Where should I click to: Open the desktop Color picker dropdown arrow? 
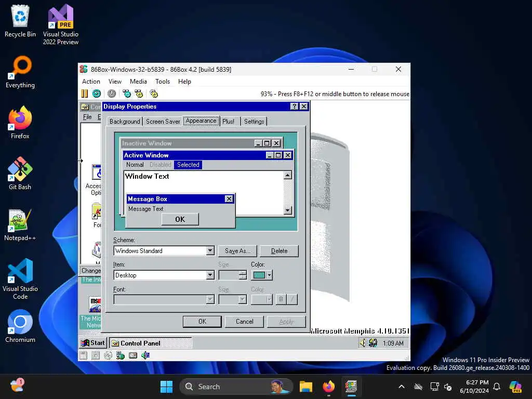(270, 275)
